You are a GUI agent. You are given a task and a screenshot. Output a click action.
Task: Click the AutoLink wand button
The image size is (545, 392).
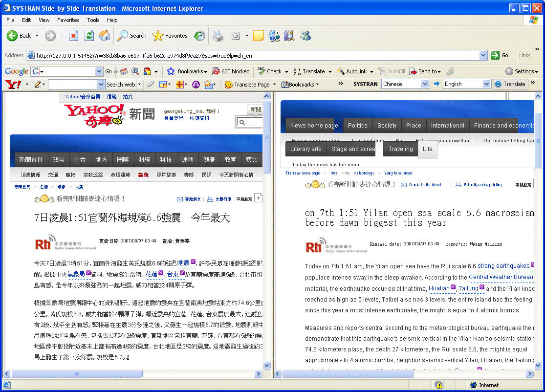[x=352, y=71]
